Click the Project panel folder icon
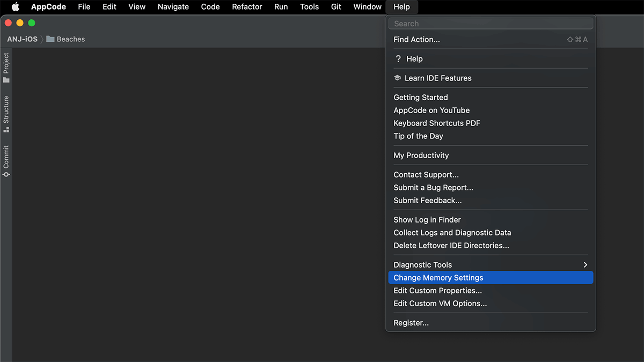Screen dimensions: 644x362 click(x=6, y=80)
